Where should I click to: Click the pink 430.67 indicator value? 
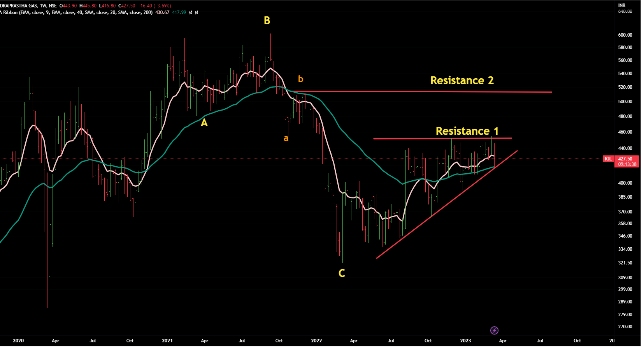162,12
